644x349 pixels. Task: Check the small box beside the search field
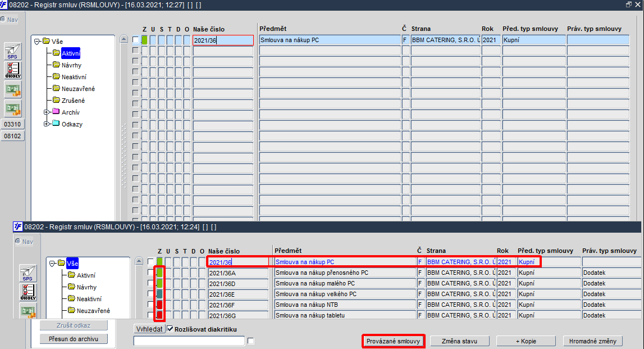coord(251,341)
